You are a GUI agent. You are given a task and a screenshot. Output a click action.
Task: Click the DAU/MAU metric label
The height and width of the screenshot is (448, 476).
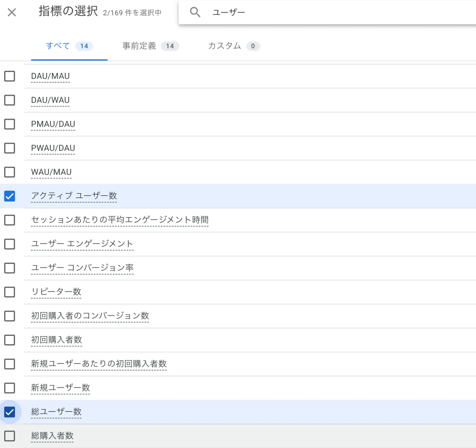tap(50, 76)
